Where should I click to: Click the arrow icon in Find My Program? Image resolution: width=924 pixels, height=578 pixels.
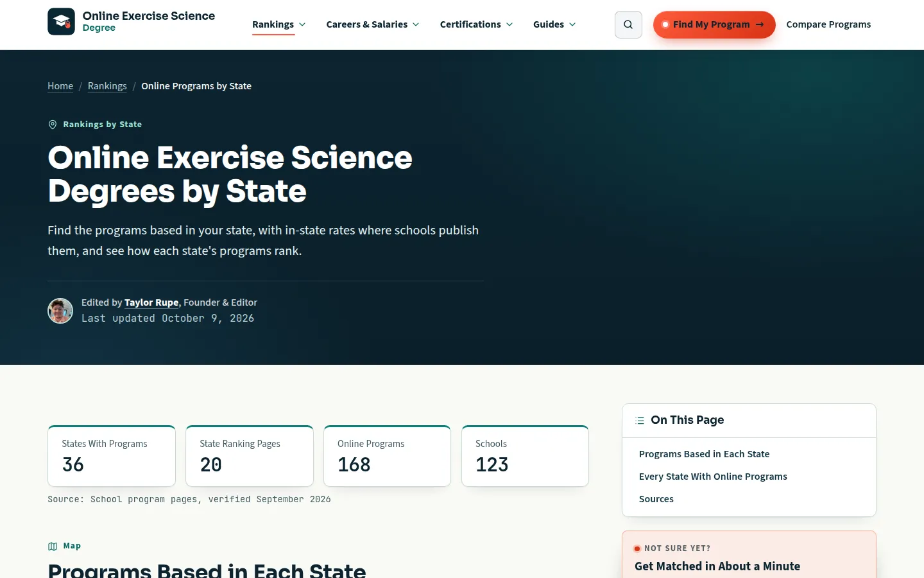coord(760,24)
